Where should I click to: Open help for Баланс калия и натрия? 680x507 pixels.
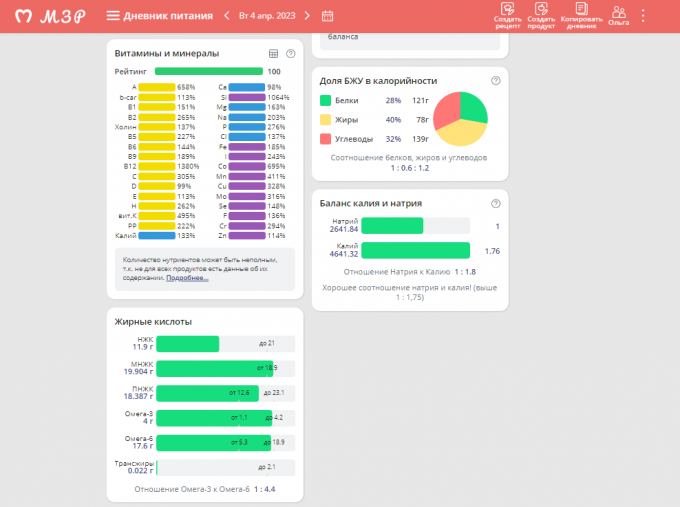point(495,203)
